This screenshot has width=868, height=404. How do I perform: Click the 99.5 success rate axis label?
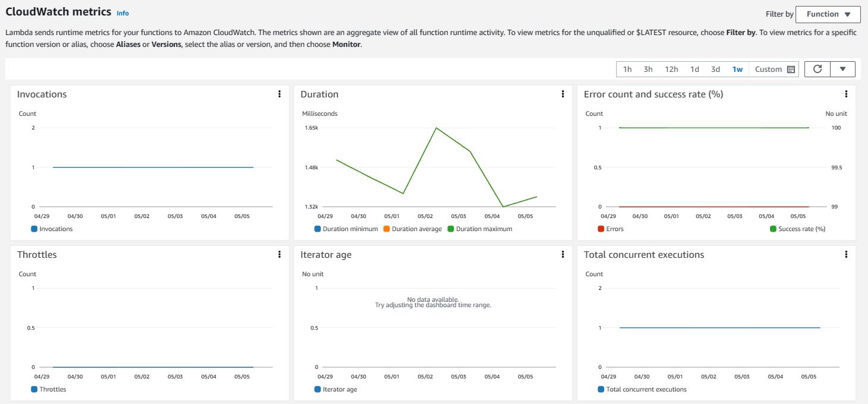(836, 168)
